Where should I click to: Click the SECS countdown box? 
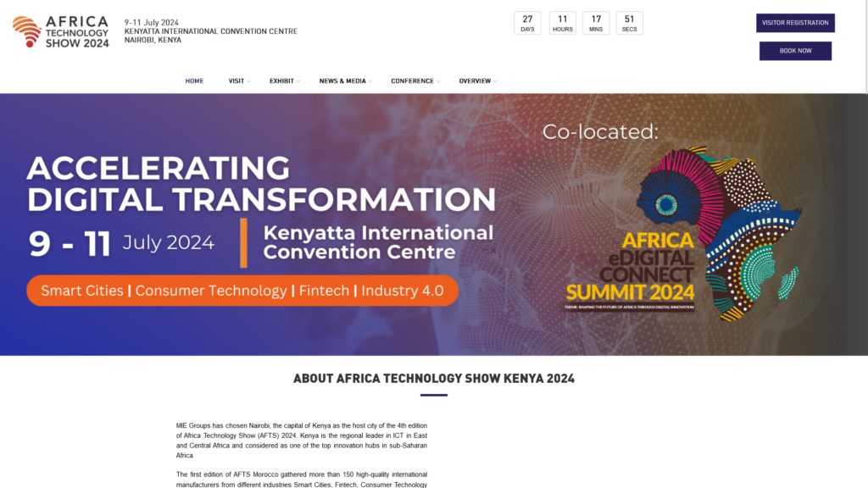630,23
